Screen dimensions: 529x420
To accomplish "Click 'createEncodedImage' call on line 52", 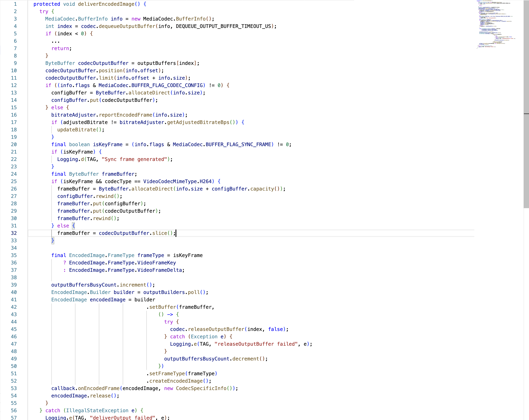I will [x=176, y=381].
